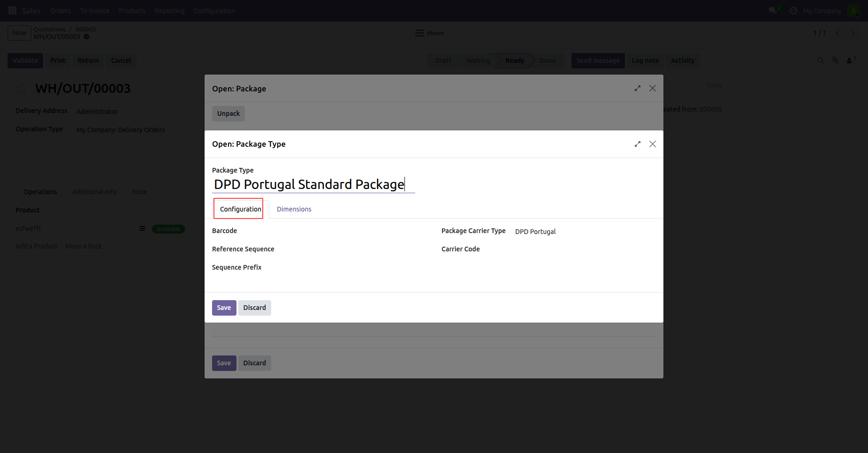This screenshot has width=868, height=453.
Task: Click the Sequence Prefix input field
Action: click(x=356, y=268)
